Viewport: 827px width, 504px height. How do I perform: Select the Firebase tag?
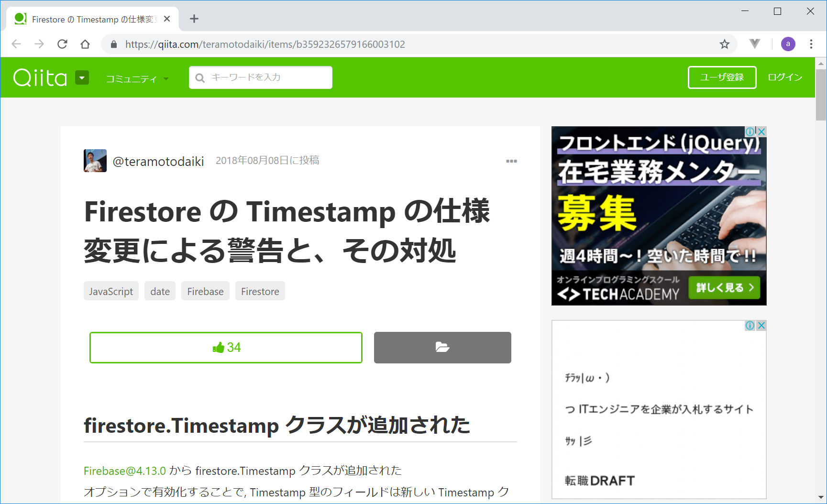click(205, 291)
